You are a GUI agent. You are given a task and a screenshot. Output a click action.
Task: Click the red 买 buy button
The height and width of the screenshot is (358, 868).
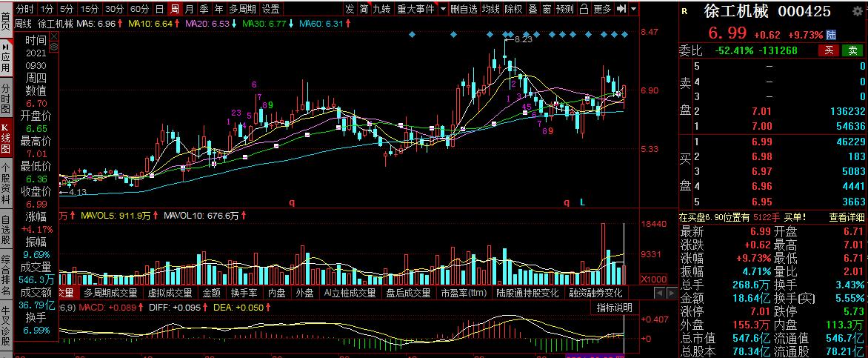(x=829, y=50)
